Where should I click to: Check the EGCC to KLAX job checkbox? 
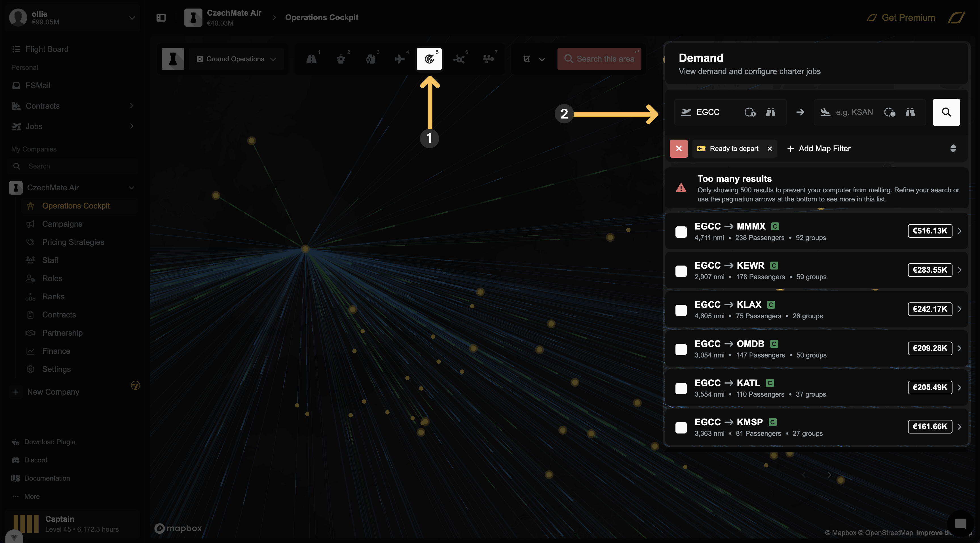click(x=681, y=310)
